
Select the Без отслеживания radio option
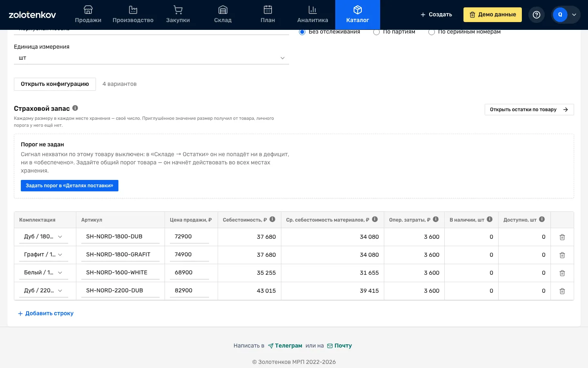coord(302,32)
